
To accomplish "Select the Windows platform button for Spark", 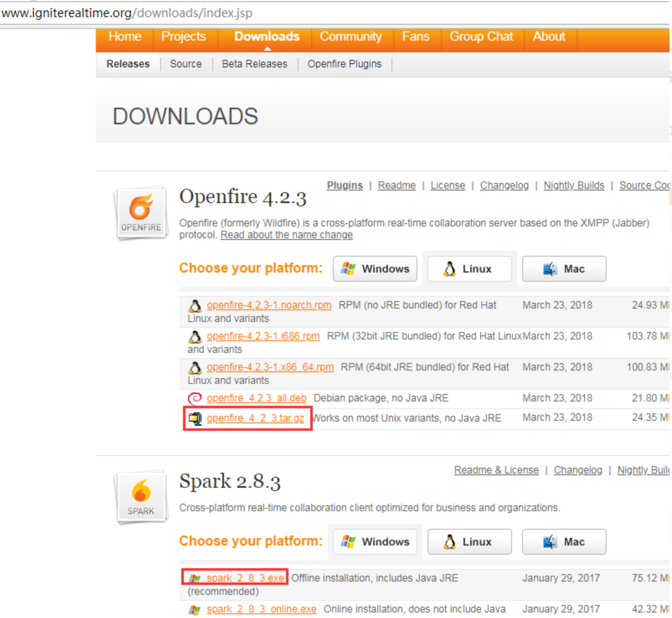I will click(374, 541).
